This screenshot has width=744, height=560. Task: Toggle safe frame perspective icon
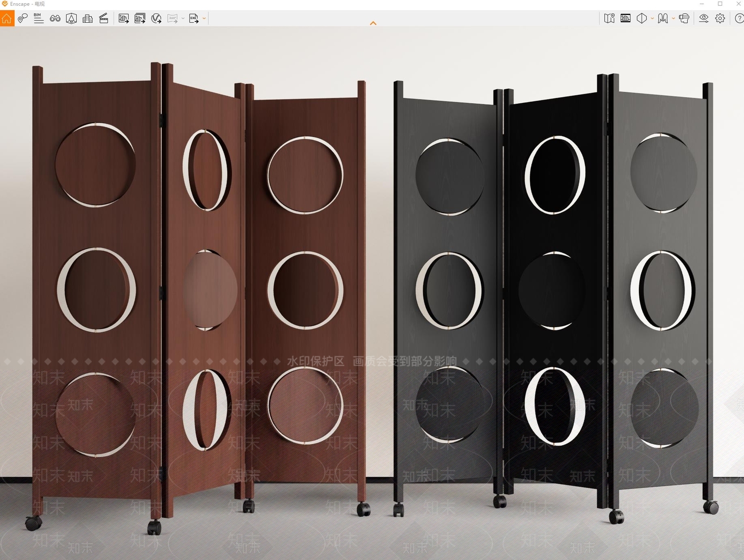71,19
